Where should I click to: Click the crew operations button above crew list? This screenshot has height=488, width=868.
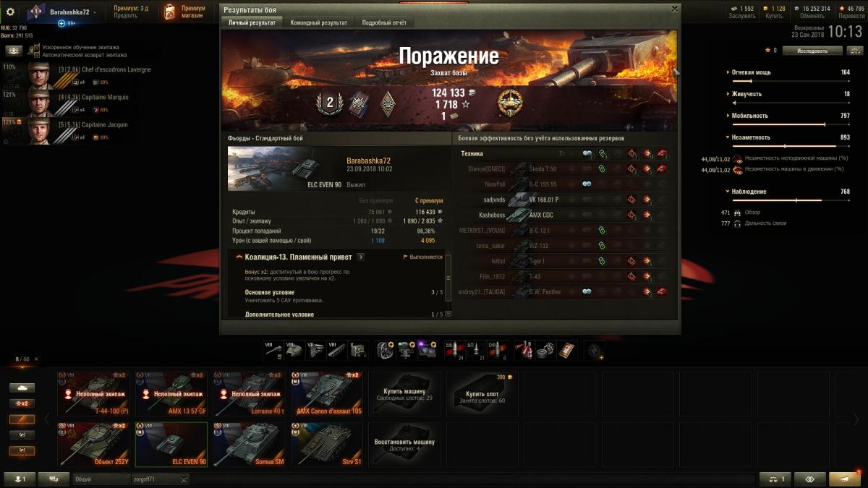(14, 51)
